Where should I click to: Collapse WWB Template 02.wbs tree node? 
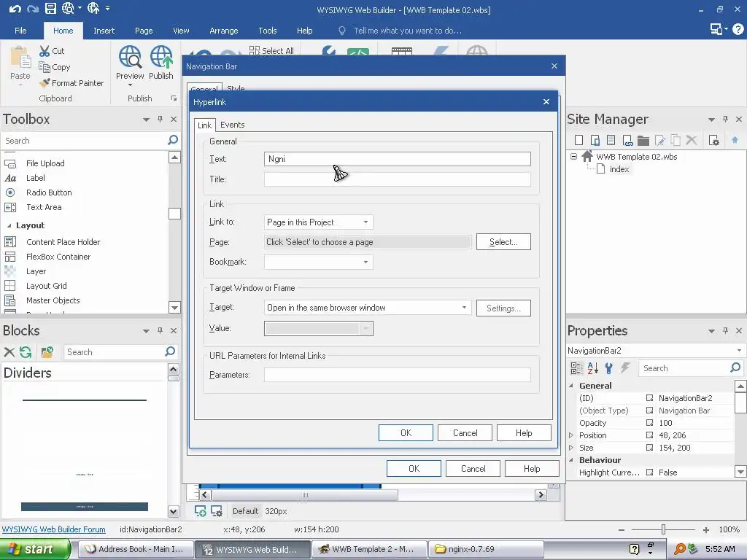coord(573,156)
